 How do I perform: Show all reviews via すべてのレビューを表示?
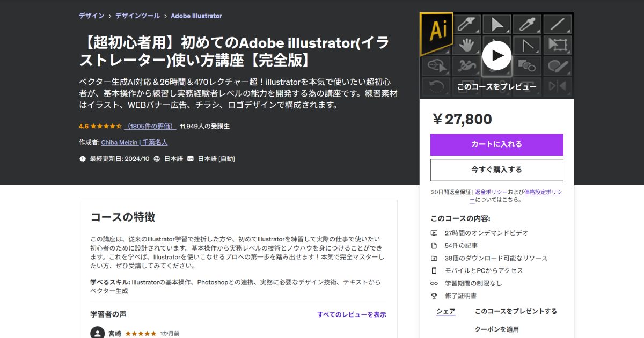click(352, 315)
